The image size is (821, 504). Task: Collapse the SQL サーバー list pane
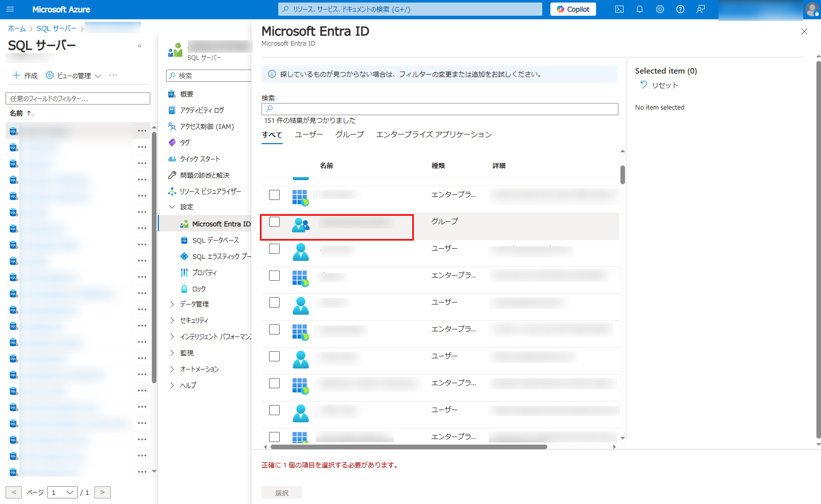coord(140,46)
